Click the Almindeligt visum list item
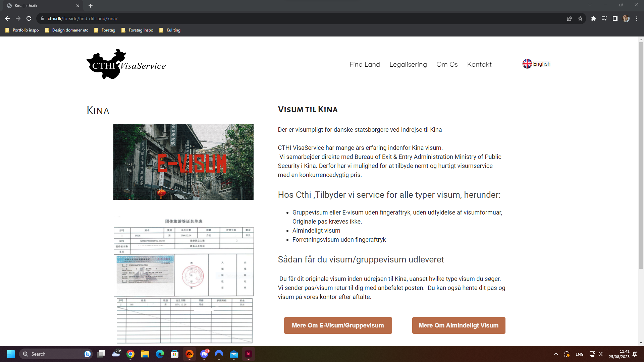Viewport: 644px width, 362px height. click(x=316, y=231)
